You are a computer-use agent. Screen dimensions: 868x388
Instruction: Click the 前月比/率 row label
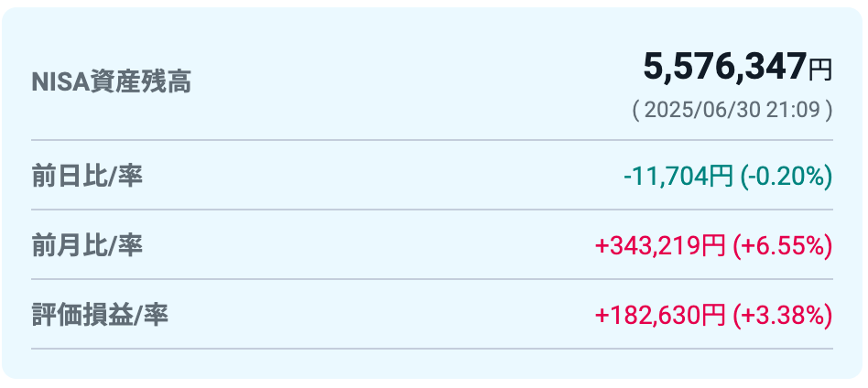[x=88, y=245]
